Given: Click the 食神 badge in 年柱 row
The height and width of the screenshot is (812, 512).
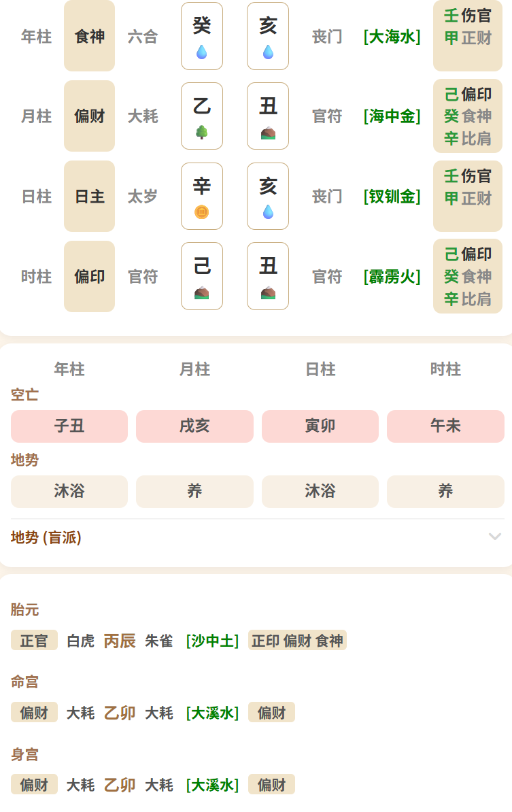Looking at the screenshot, I should (90, 36).
